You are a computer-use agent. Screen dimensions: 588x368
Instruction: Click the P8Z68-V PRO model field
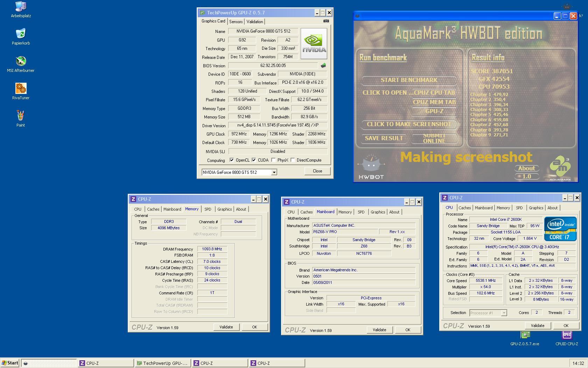(x=345, y=232)
